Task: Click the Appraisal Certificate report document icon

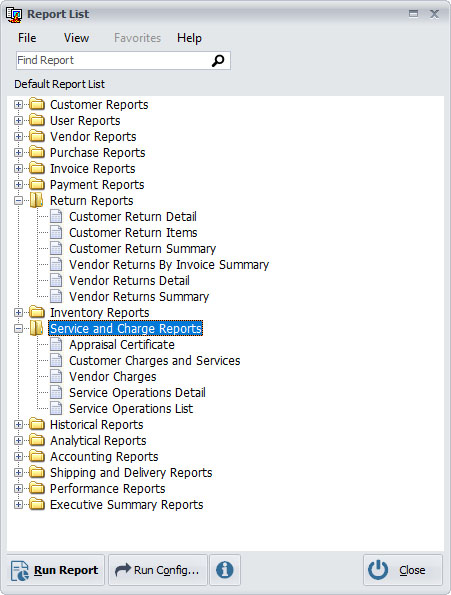Action: (56, 345)
